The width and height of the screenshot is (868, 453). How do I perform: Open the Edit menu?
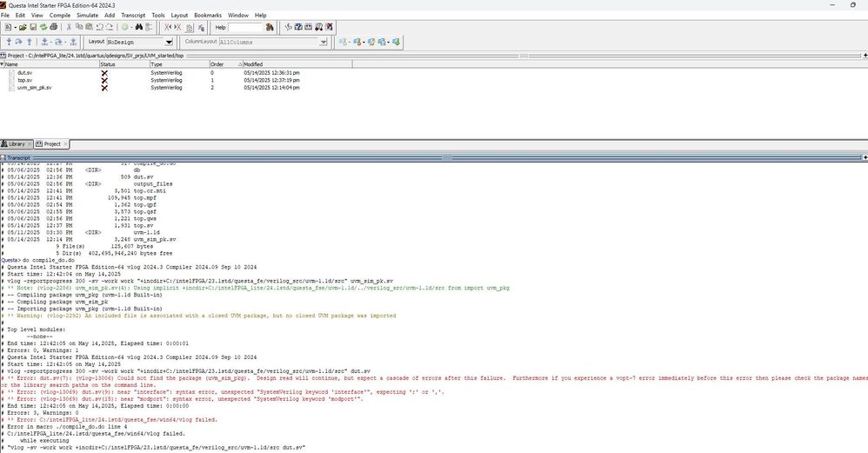click(x=21, y=16)
